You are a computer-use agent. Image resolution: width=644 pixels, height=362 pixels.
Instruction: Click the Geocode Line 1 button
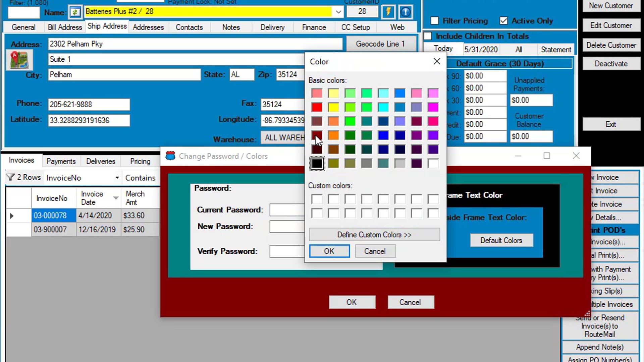pos(380,44)
